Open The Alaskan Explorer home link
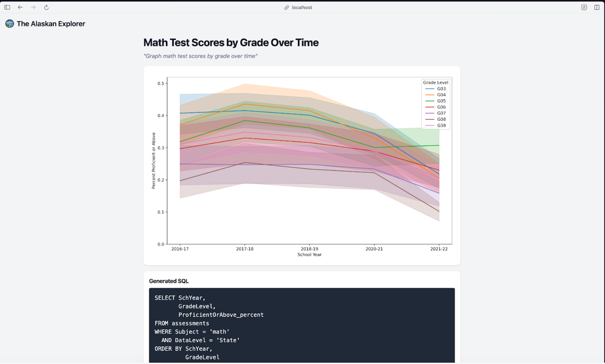This screenshot has width=605, height=364. pyautogui.click(x=51, y=24)
